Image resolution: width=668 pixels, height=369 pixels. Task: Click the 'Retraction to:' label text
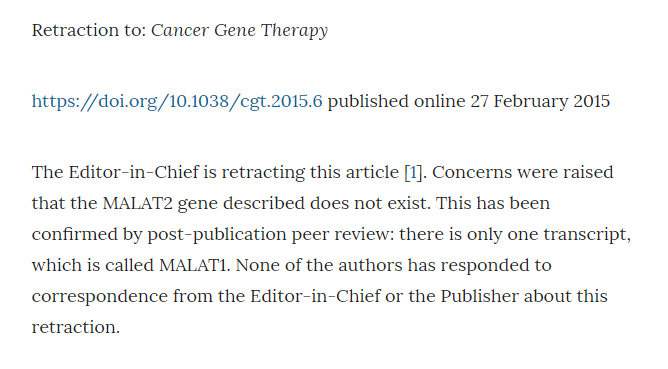coord(89,30)
